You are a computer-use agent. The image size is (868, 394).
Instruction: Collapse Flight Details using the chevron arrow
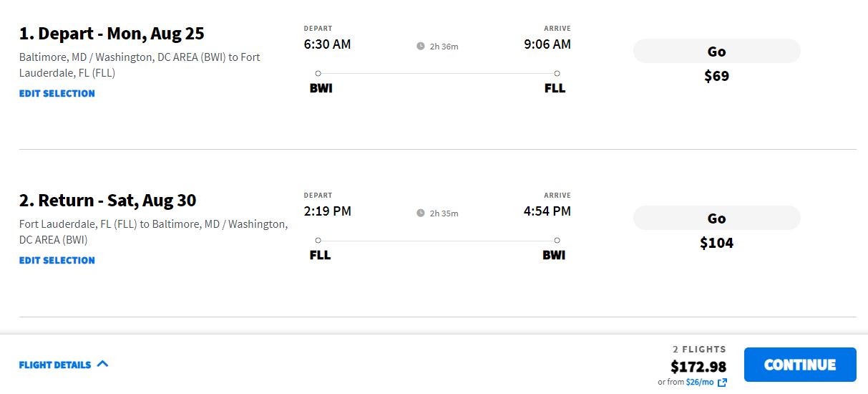pos(102,364)
